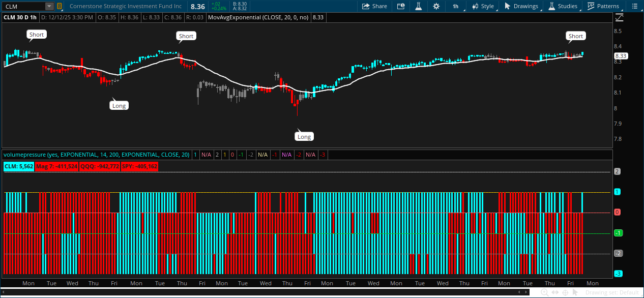644x298 pixels.
Task: Click the calendar clock icon beside Share
Action: 401,6
